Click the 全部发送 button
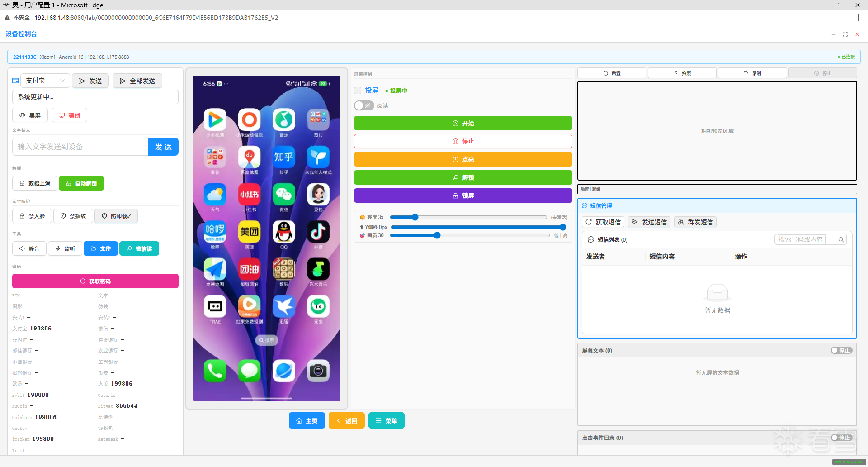 click(137, 81)
